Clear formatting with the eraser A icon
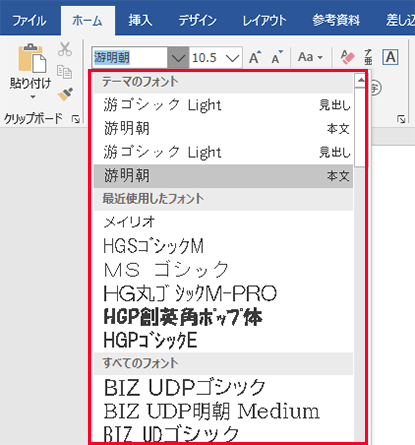Screen dimensions: 415x445 click(x=347, y=57)
